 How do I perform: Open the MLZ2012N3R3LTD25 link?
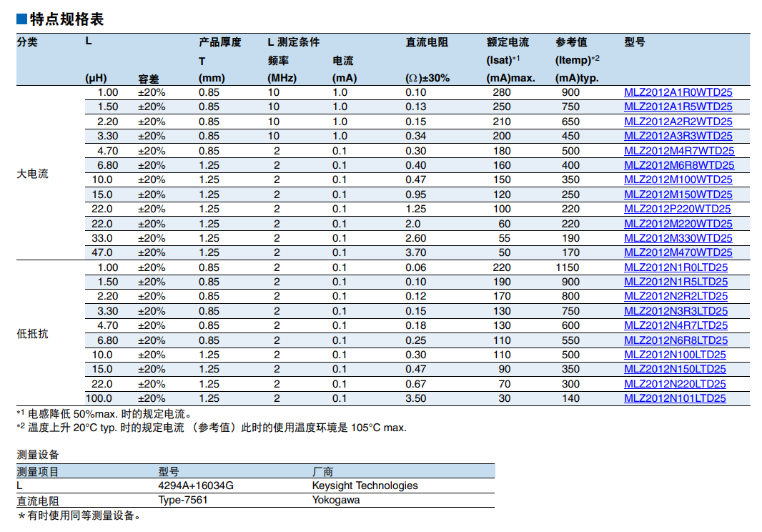click(676, 311)
